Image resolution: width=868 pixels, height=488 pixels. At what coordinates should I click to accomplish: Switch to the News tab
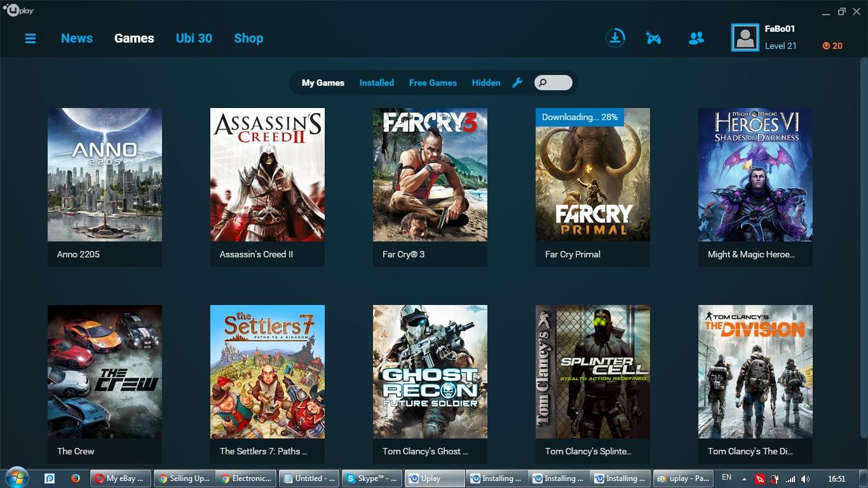77,38
